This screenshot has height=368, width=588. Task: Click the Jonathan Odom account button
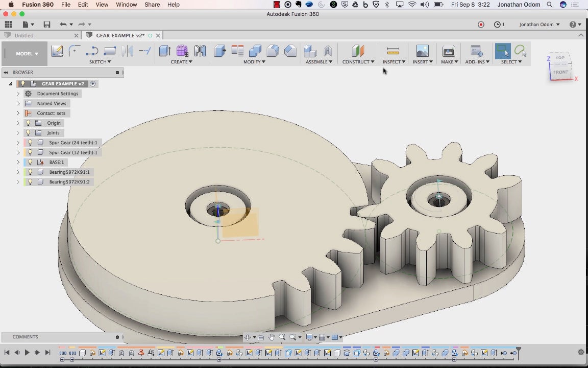[540, 25]
